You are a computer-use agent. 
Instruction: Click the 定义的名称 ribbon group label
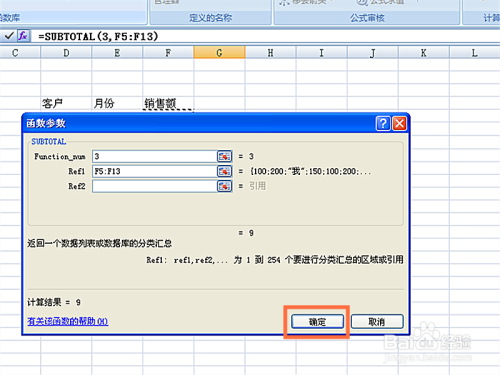(x=210, y=18)
